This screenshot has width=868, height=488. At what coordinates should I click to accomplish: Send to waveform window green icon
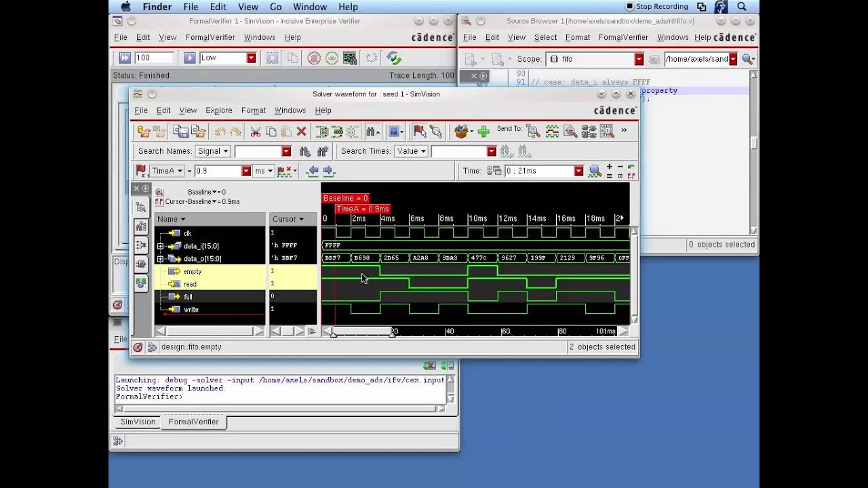pos(552,131)
